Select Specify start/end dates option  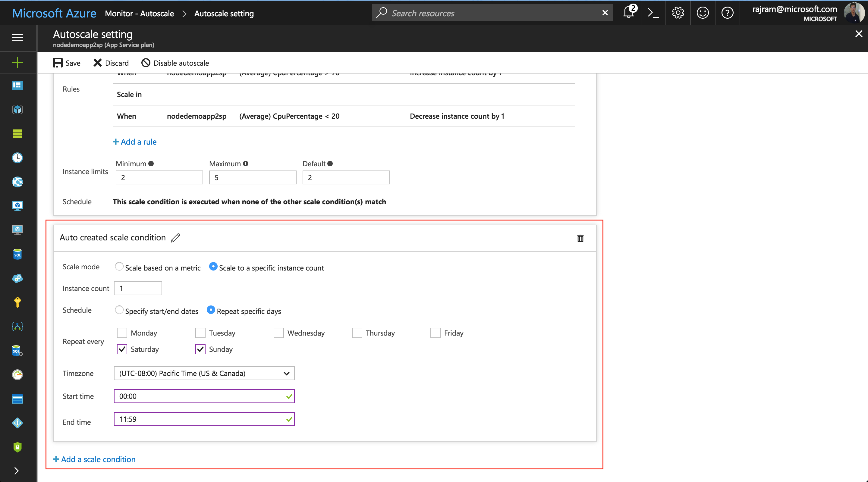[119, 310]
